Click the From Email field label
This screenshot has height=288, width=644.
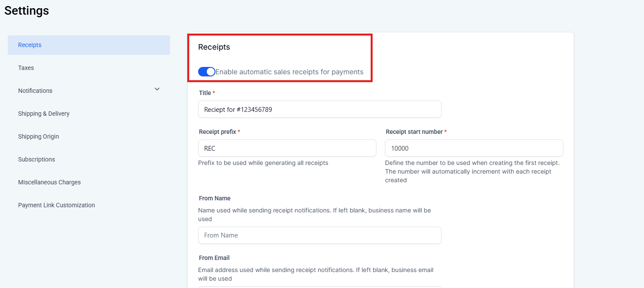coord(214,258)
